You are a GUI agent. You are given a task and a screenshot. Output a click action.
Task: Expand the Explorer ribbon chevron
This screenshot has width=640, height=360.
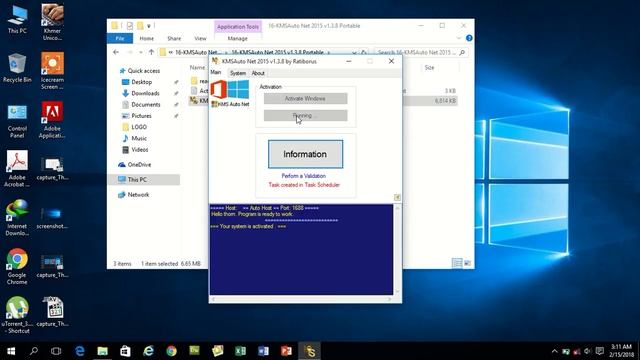[x=459, y=38]
